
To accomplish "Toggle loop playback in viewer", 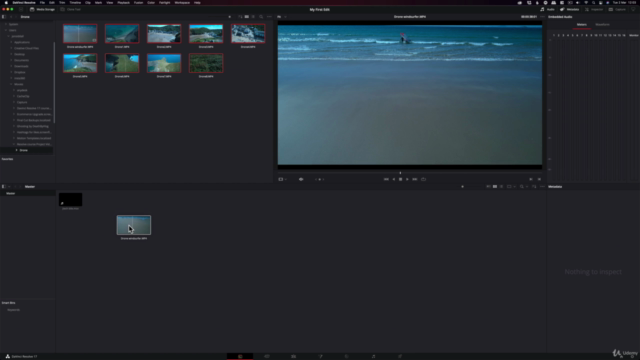I will coord(423,179).
